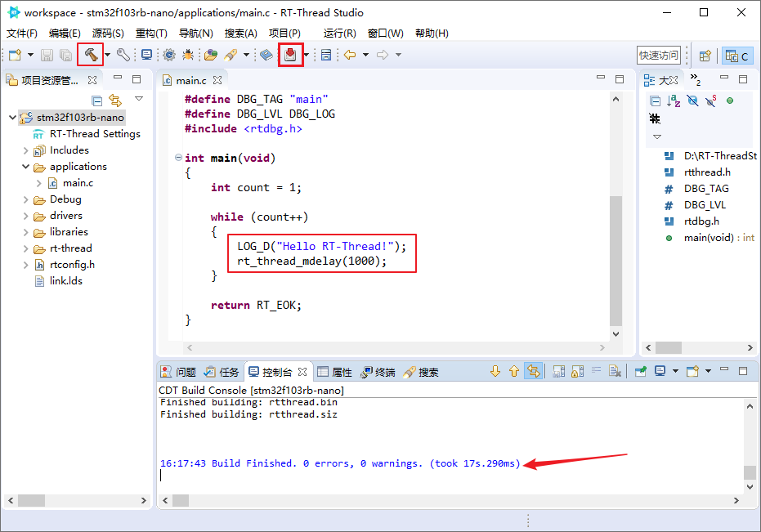Switch to the 属性 tab
This screenshot has height=532, width=761.
coord(334,373)
